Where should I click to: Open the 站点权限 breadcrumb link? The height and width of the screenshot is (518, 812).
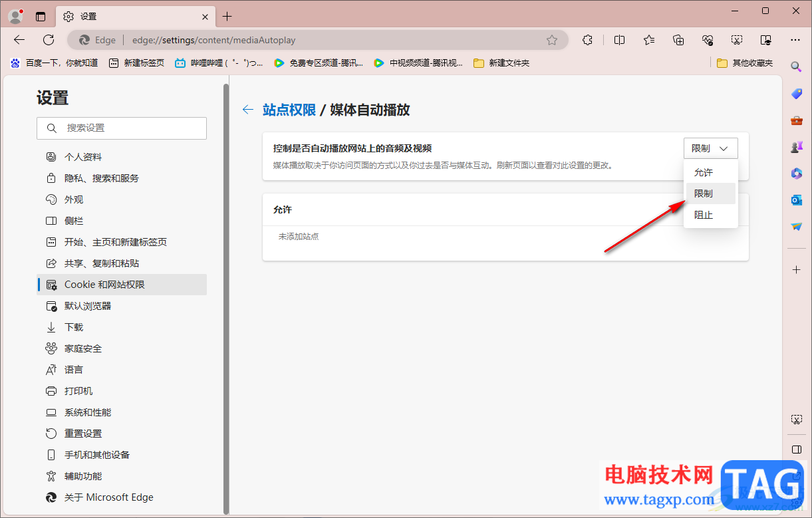tap(289, 110)
